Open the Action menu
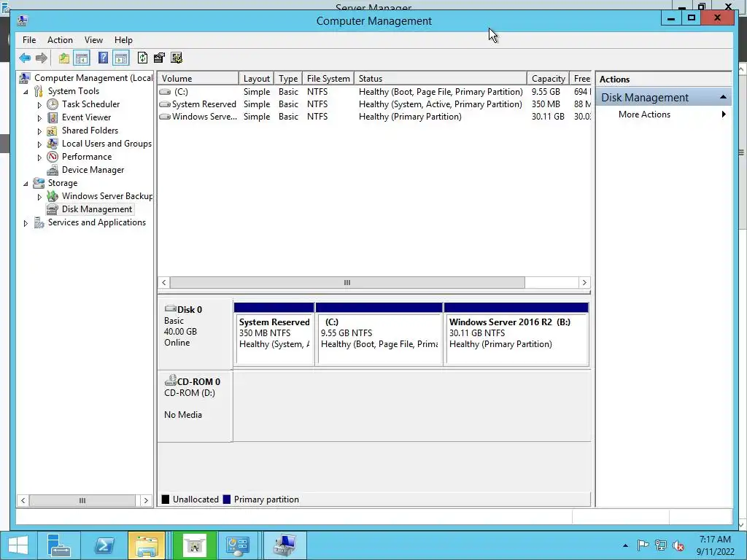This screenshot has height=560, width=747. (60, 40)
